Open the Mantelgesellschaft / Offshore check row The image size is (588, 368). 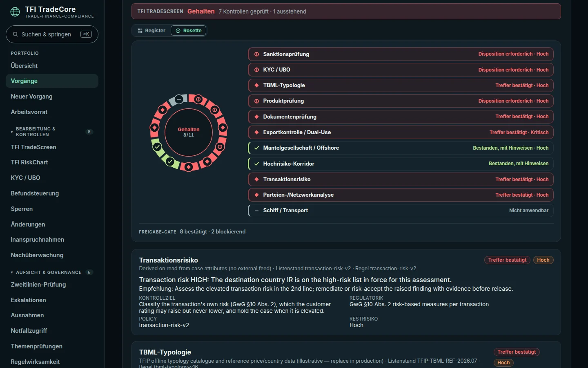[x=401, y=148]
